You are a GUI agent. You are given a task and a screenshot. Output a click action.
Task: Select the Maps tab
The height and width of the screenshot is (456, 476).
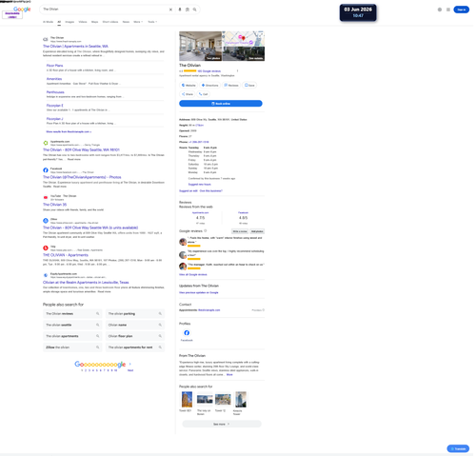point(94,22)
